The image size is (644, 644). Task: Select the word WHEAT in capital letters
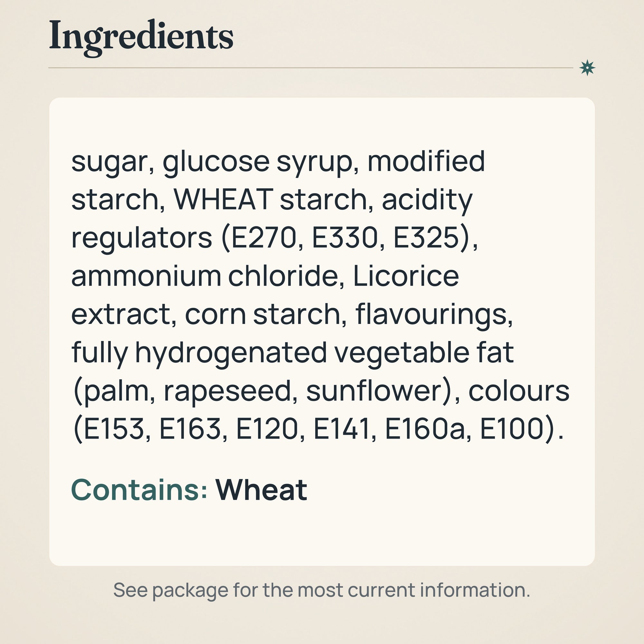[x=223, y=199]
